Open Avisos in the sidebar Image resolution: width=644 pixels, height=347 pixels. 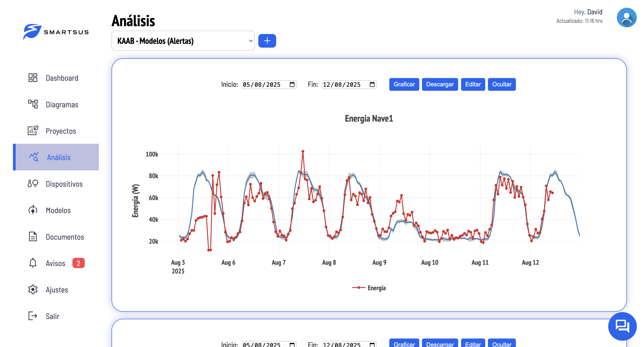[x=56, y=263]
